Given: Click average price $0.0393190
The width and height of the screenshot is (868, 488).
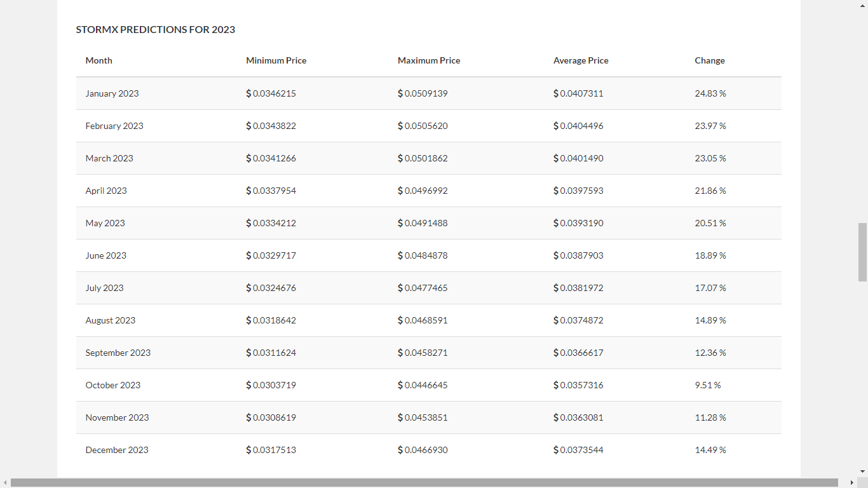Looking at the screenshot, I should [579, 223].
